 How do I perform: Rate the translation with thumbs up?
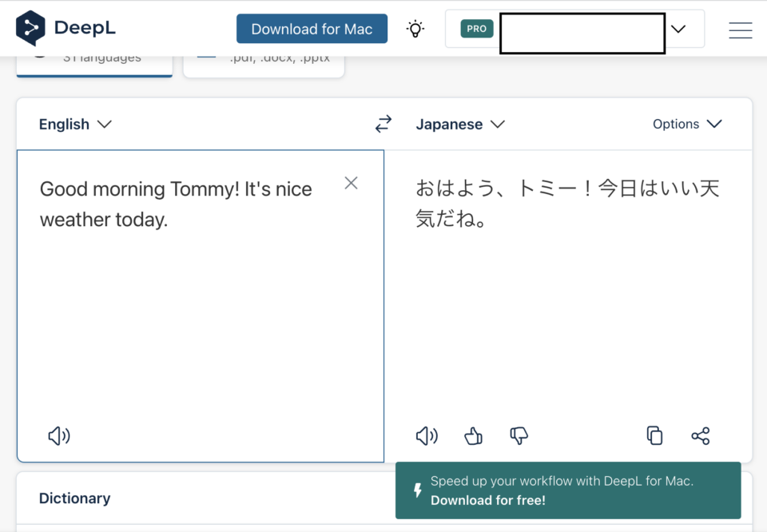472,436
